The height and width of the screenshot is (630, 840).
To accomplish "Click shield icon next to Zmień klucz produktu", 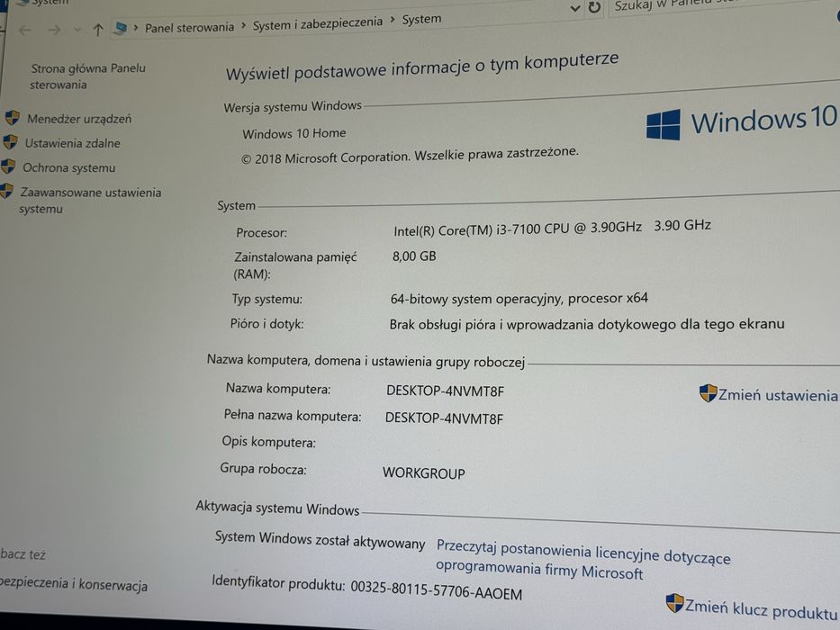I will (674, 603).
